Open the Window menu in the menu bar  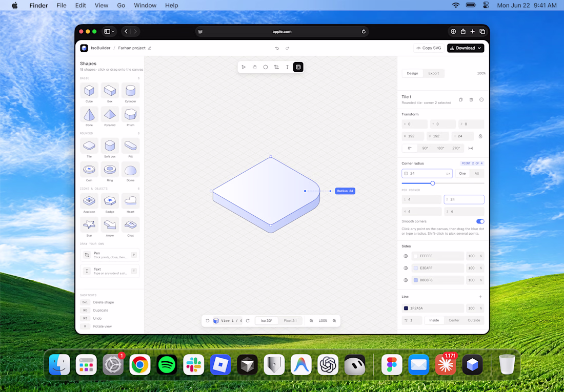click(145, 6)
